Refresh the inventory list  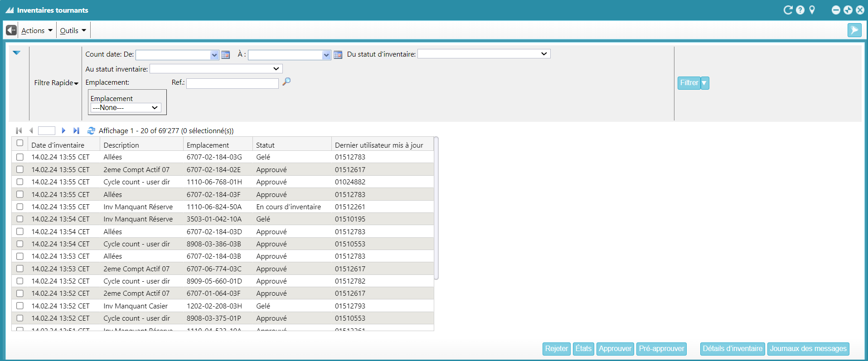tap(91, 130)
